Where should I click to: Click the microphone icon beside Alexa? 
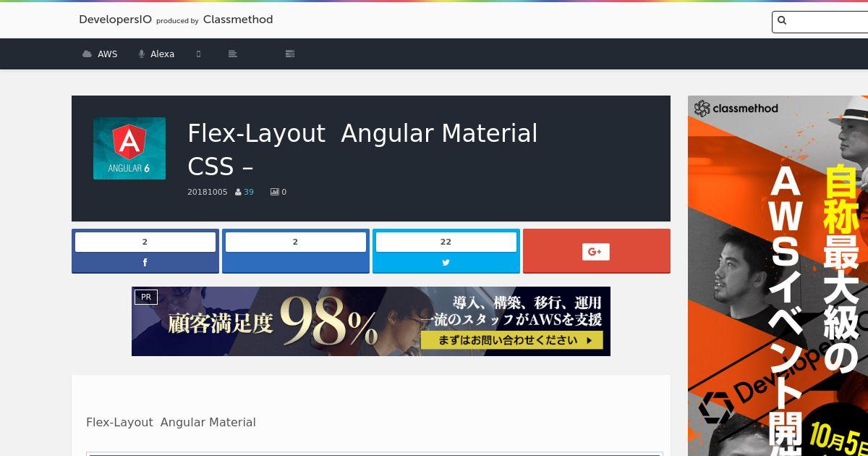tap(142, 54)
